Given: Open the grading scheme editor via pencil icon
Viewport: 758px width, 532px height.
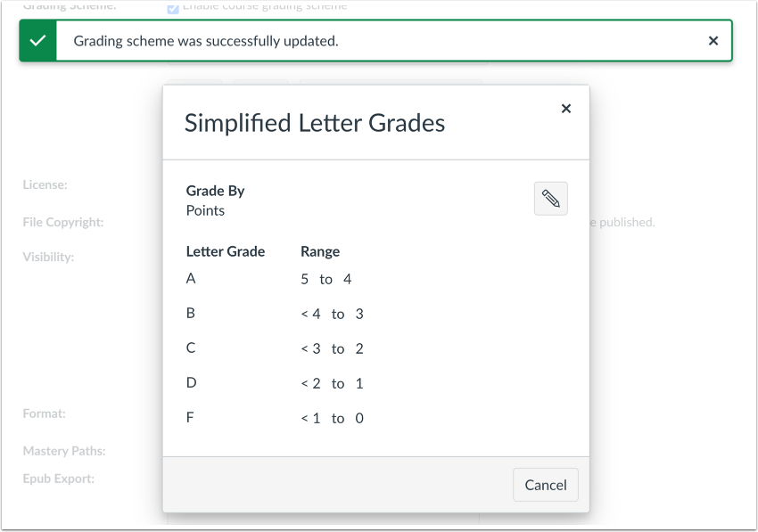Looking at the screenshot, I should pos(550,198).
